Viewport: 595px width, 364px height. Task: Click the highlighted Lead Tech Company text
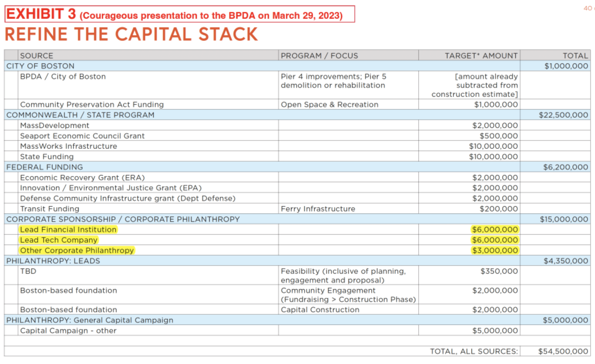59,240
